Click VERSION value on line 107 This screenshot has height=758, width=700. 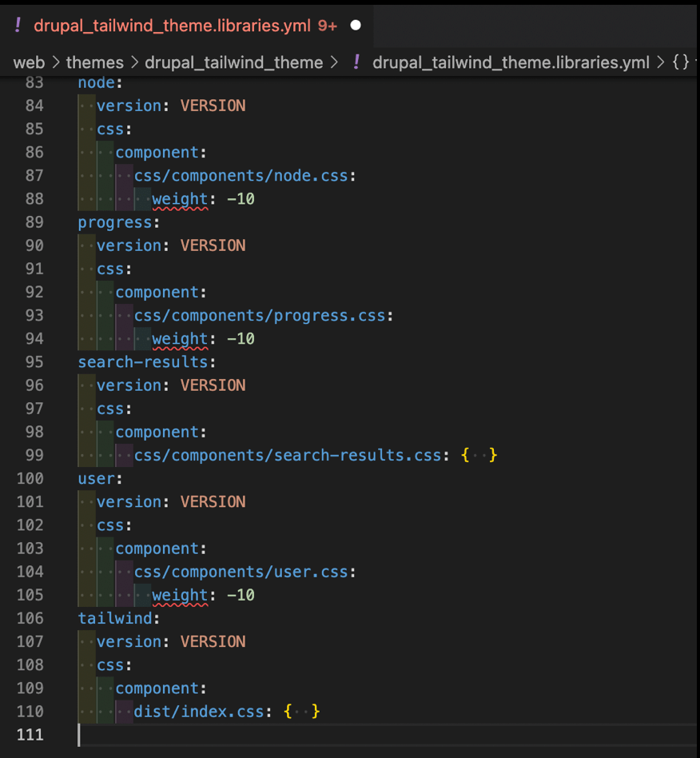tap(213, 641)
